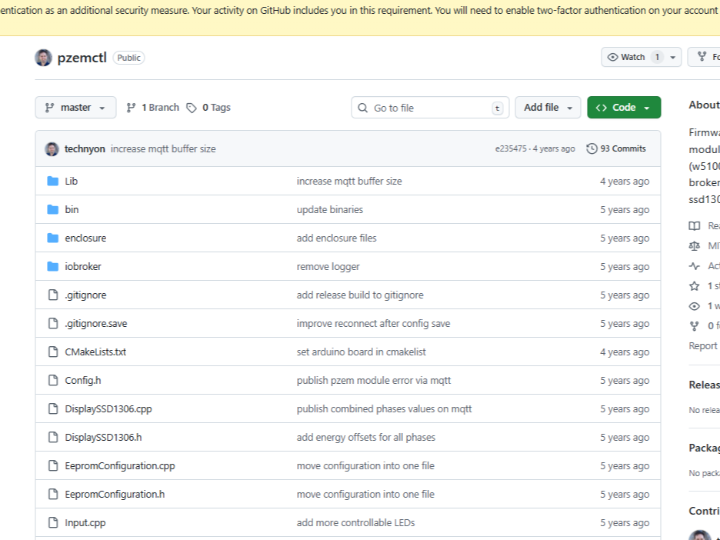Click the branch icon beside 1 Branch

point(131,108)
